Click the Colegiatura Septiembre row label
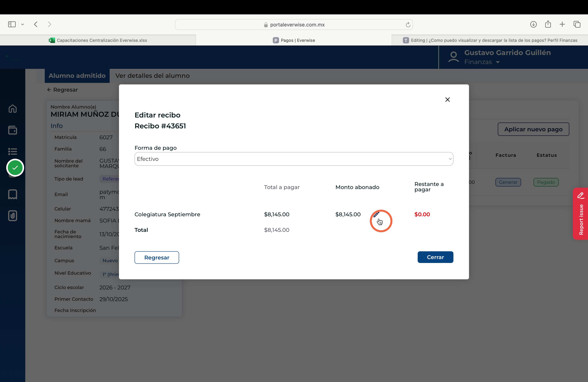 167,215
